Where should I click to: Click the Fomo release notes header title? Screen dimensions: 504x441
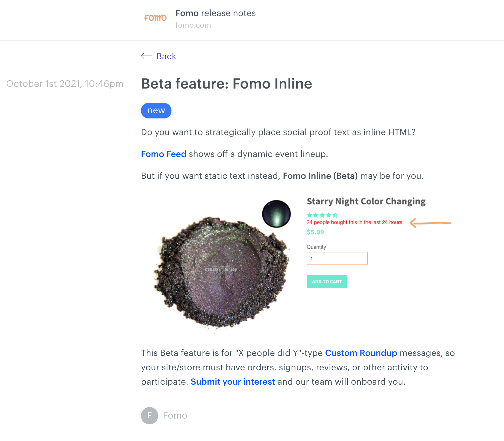click(216, 13)
